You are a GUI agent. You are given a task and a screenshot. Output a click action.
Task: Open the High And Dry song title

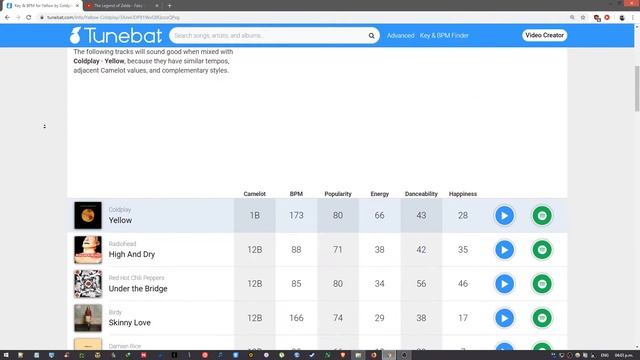click(132, 254)
